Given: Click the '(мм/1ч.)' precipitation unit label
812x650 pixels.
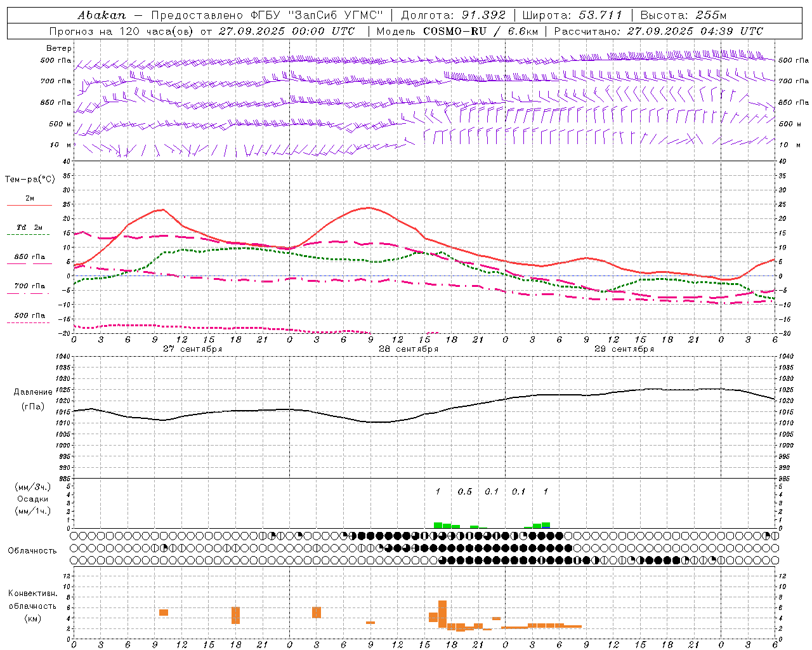Looking at the screenshot, I should pyautogui.click(x=33, y=511).
